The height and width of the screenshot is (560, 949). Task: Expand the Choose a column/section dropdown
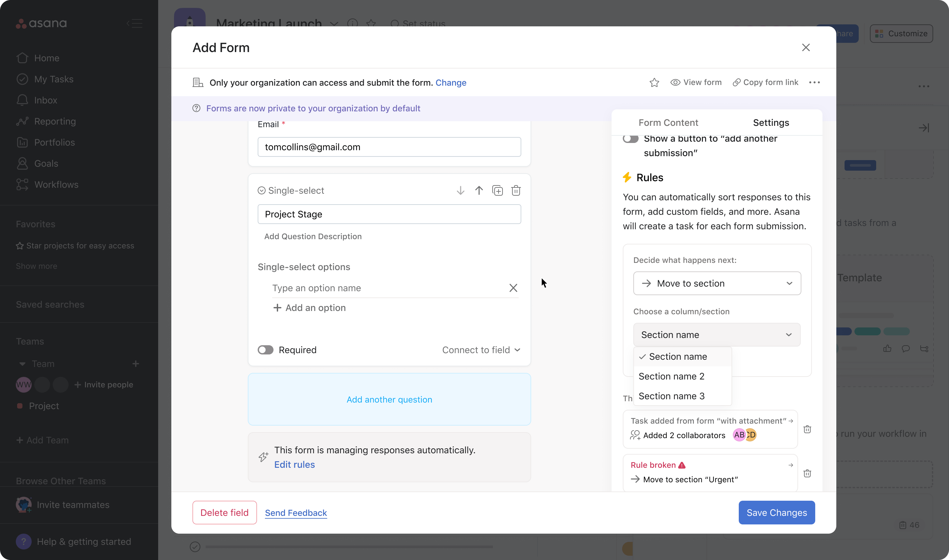[x=717, y=335]
